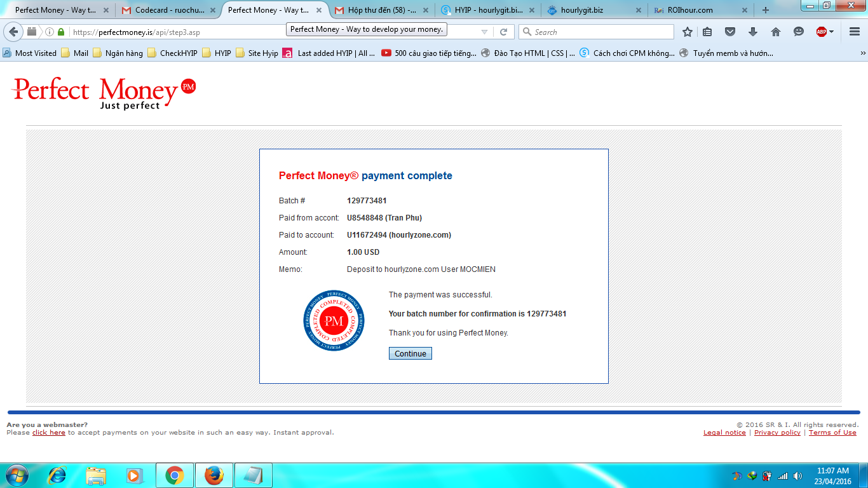868x488 pixels.
Task: Switch to the ROIhour.com tab
Action: (702, 10)
